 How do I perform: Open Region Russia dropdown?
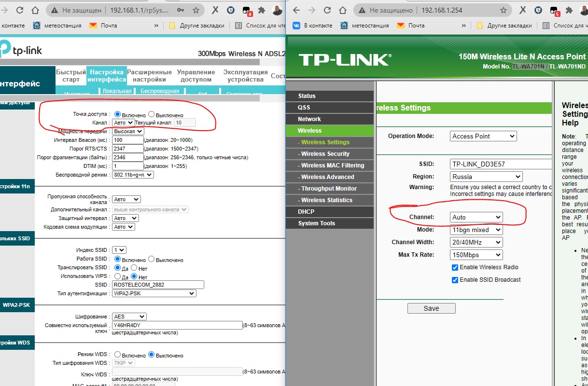[486, 177]
